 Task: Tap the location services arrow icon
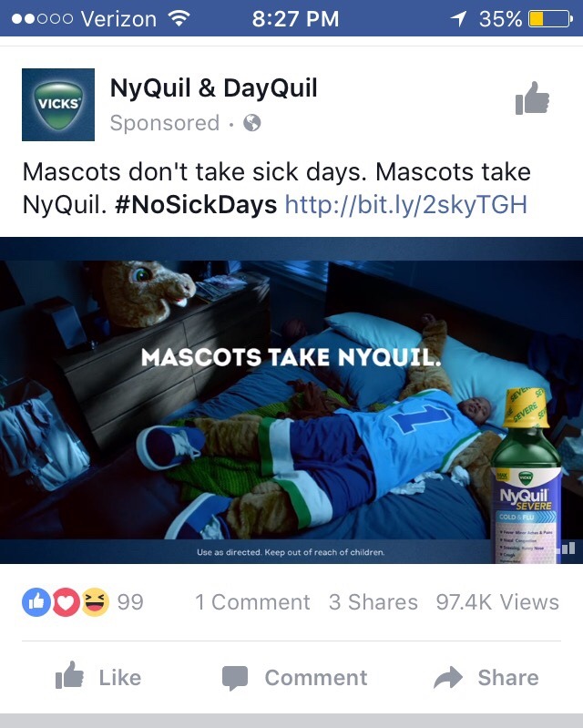tap(458, 18)
